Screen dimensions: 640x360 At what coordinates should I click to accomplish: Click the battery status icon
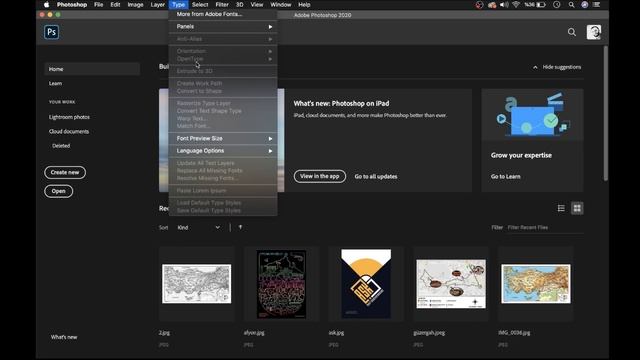[x=541, y=5]
